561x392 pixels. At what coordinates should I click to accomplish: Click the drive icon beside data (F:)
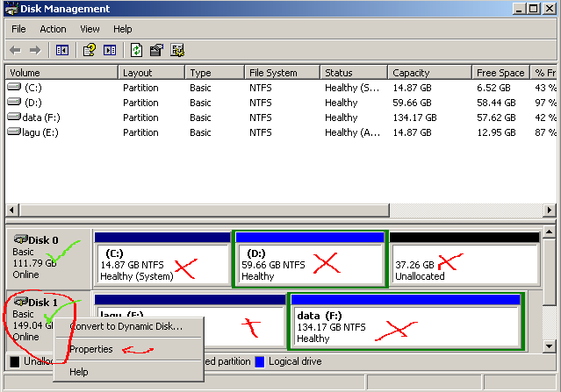[14, 117]
